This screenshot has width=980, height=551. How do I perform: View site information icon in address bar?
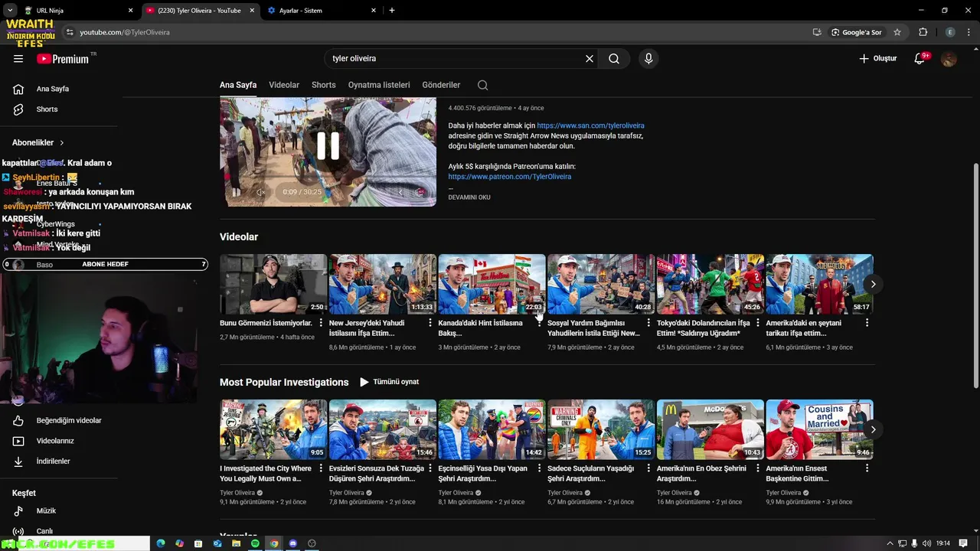pos(70,32)
